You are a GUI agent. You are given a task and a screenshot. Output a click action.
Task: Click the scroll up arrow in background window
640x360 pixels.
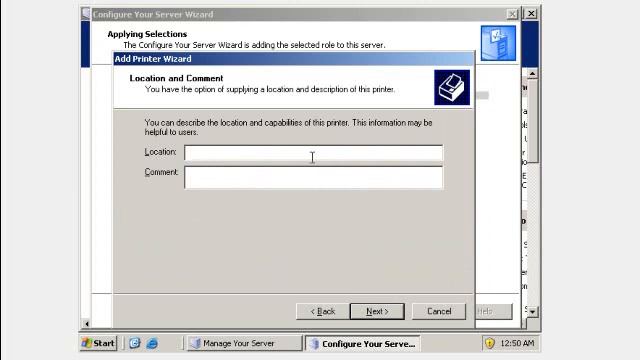point(532,73)
